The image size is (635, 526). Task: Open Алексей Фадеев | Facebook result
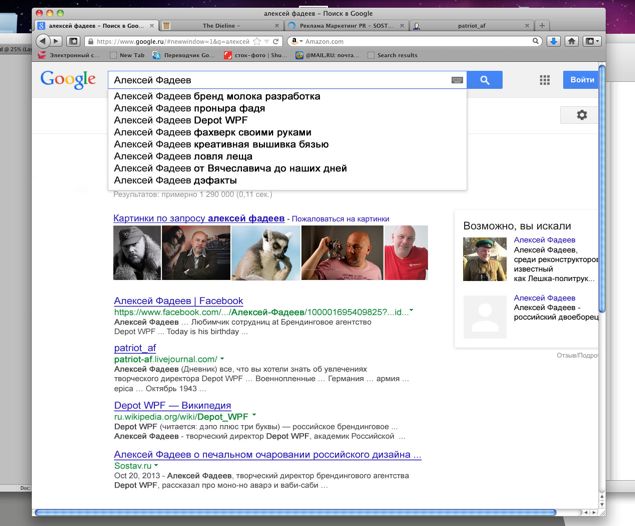[x=179, y=301]
